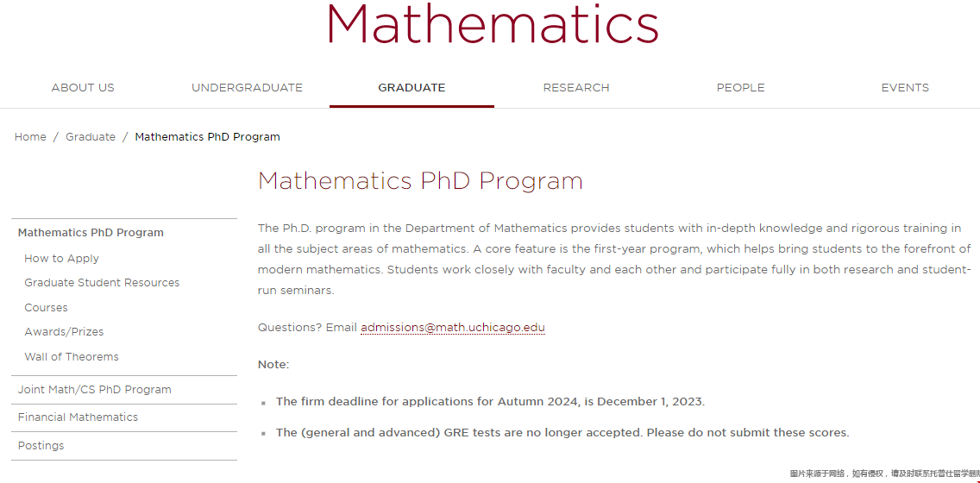This screenshot has height=483, width=980.
Task: Open the Postings sidebar item
Action: pyautogui.click(x=41, y=446)
